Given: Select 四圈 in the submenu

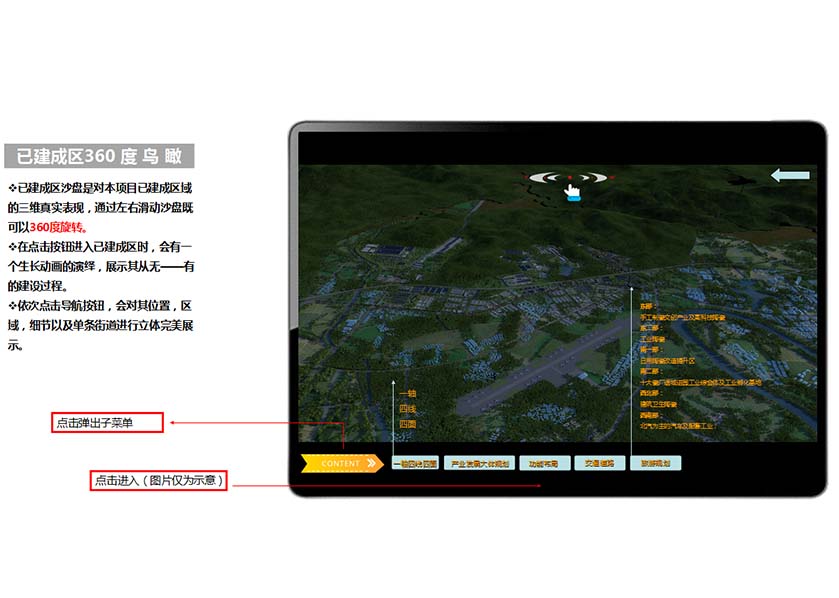Looking at the screenshot, I should pyautogui.click(x=407, y=424).
